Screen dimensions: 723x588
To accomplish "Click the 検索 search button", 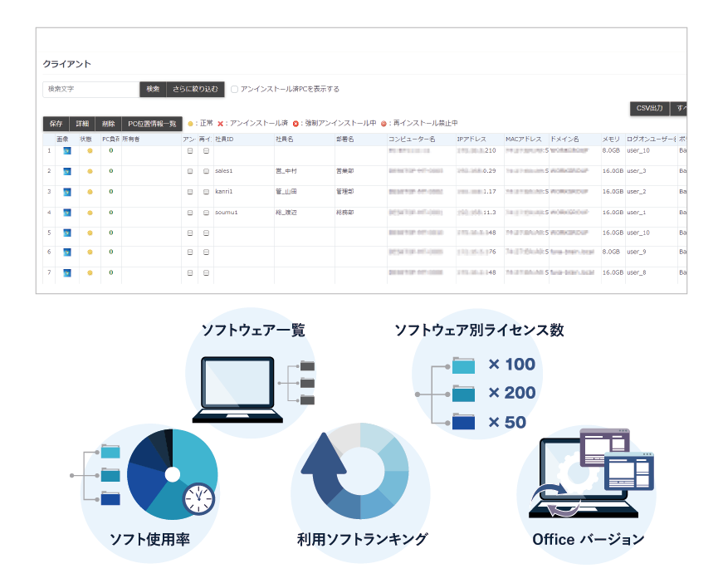I will point(153,89).
